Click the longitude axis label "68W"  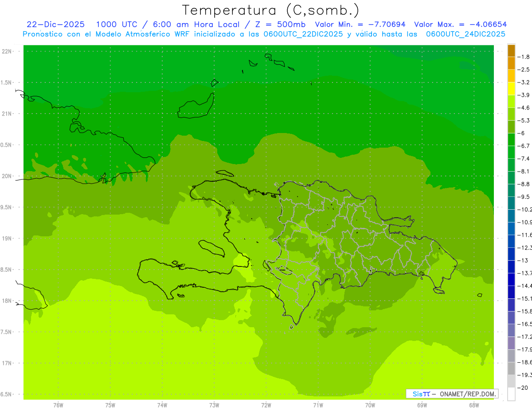coord(474,405)
